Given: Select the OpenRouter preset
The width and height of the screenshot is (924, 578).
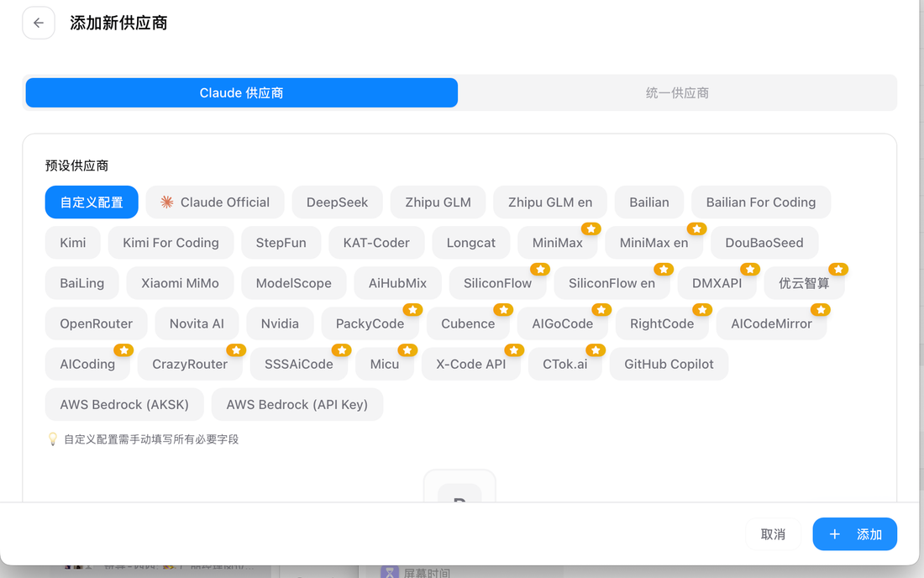Looking at the screenshot, I should [x=96, y=323].
